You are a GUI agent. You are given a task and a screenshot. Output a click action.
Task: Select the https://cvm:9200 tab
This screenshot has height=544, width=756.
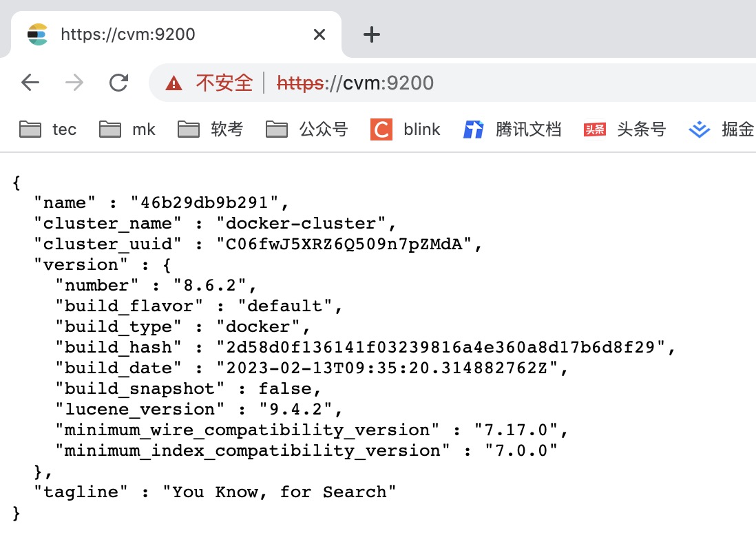pyautogui.click(x=176, y=34)
